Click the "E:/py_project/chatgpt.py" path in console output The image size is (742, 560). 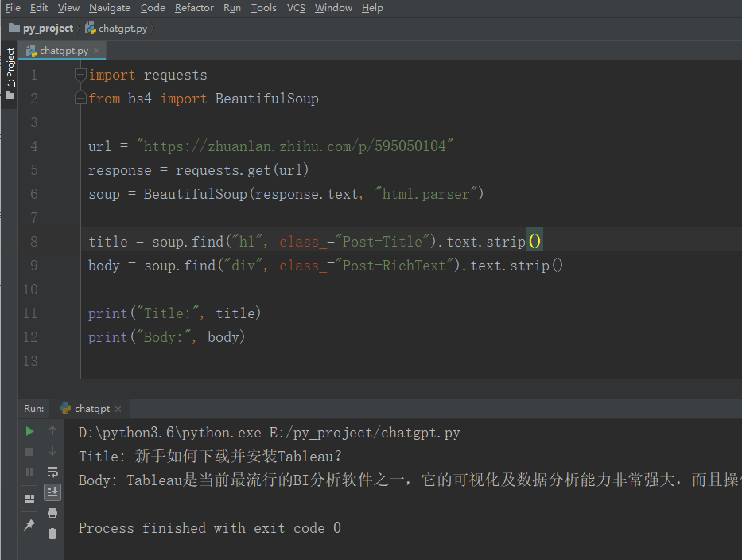tap(364, 433)
